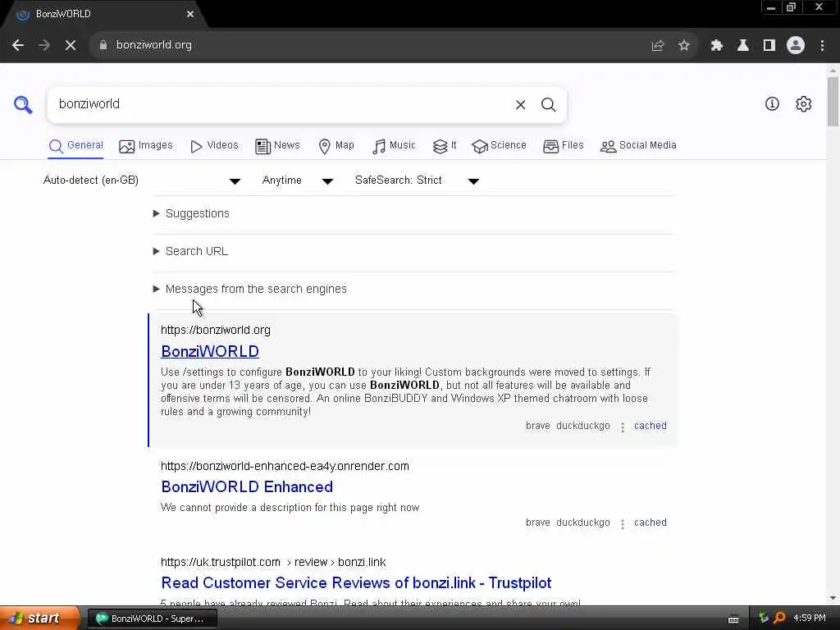Click the 4:59 PM system clock
Viewport: 840px width, 630px height.
809,619
